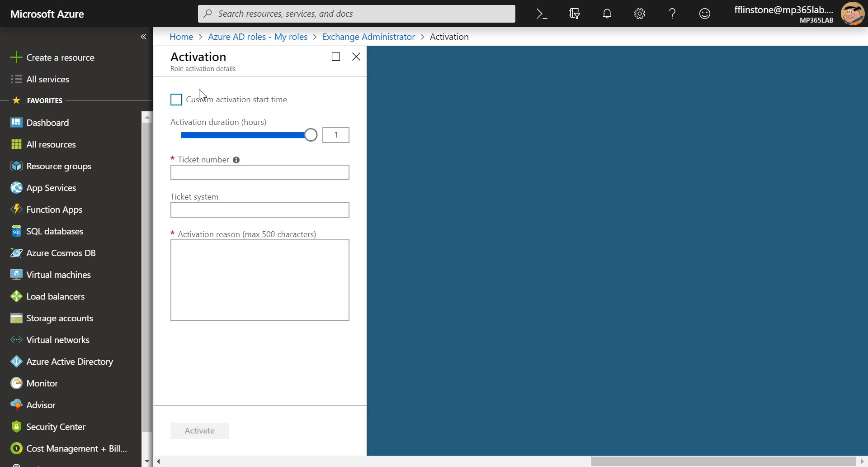Click into the Activation reason text area

point(260,280)
